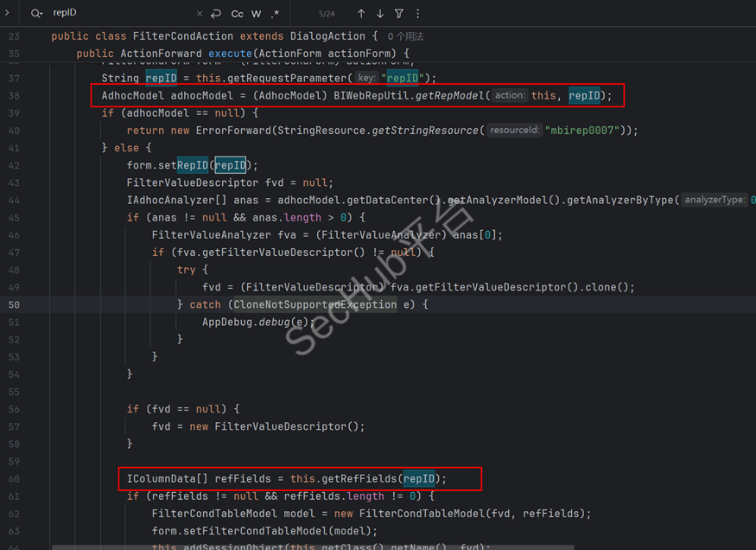
Task: Click getRepModel method call on line 38
Action: [x=449, y=95]
